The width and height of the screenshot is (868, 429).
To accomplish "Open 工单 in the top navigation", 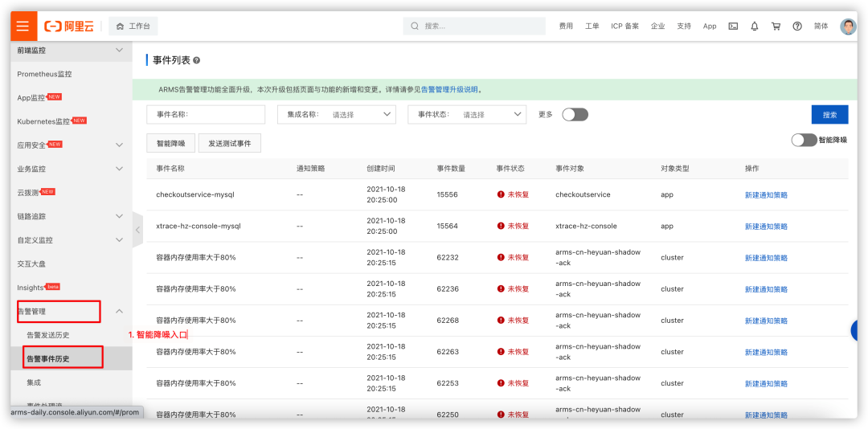I will (x=592, y=26).
